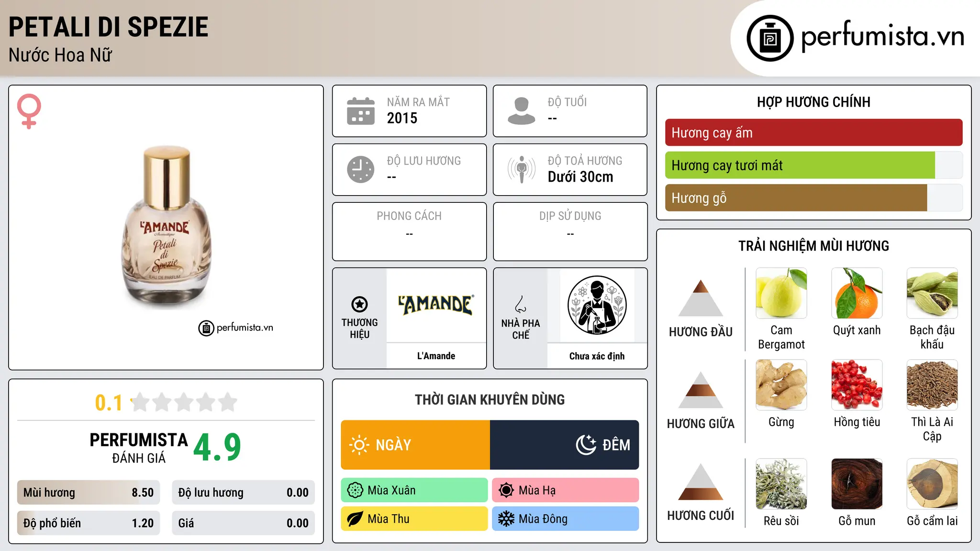Image resolution: width=980 pixels, height=551 pixels.
Task: Click the perfumista.vn bottle logo icon
Action: (x=770, y=38)
